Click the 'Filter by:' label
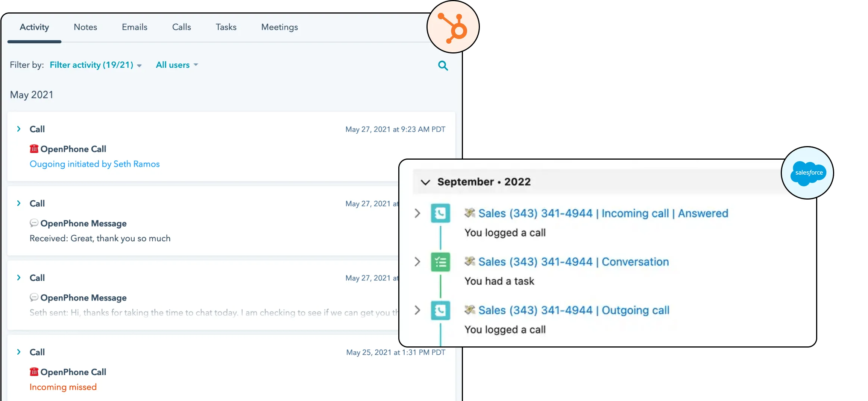This screenshot has width=868, height=401. [x=27, y=65]
